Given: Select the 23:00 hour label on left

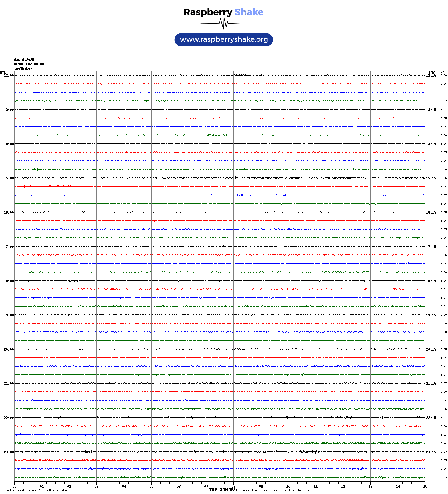Looking at the screenshot, I should pyautogui.click(x=9, y=452).
